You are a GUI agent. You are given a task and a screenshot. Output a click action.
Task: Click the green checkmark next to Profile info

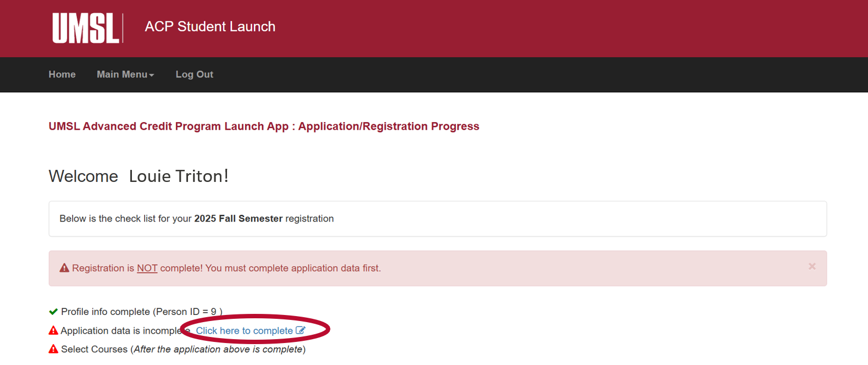pos(53,312)
